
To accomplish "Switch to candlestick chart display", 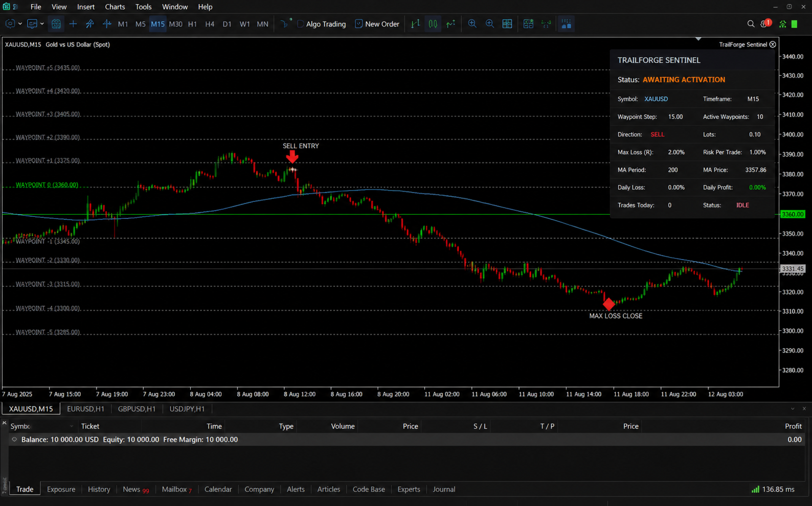I will tap(433, 24).
